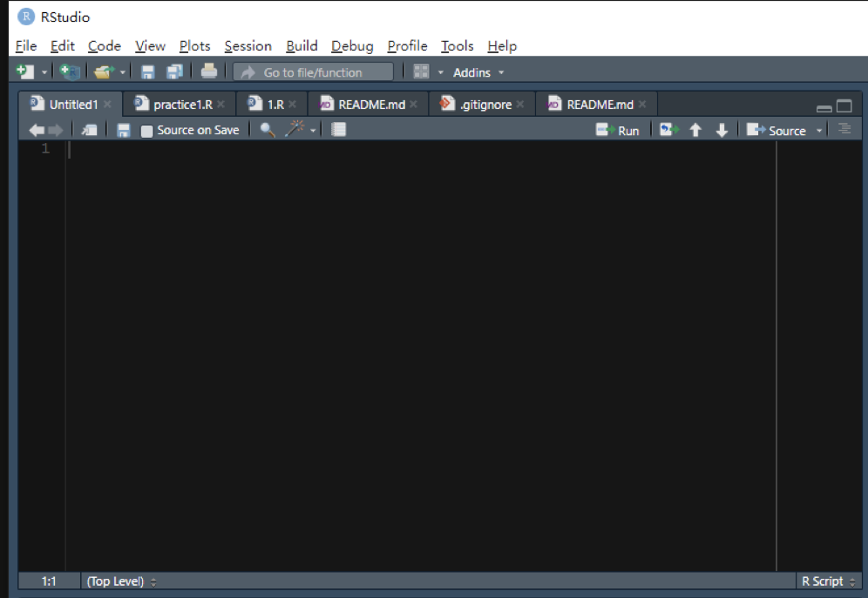The width and height of the screenshot is (868, 598).
Task: Go to the previous section arrow
Action: tap(695, 130)
